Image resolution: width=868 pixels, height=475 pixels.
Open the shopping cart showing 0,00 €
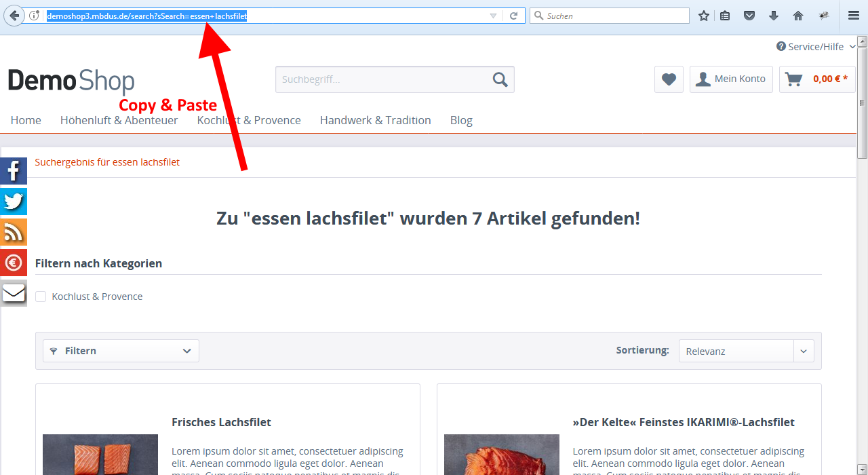coord(817,79)
